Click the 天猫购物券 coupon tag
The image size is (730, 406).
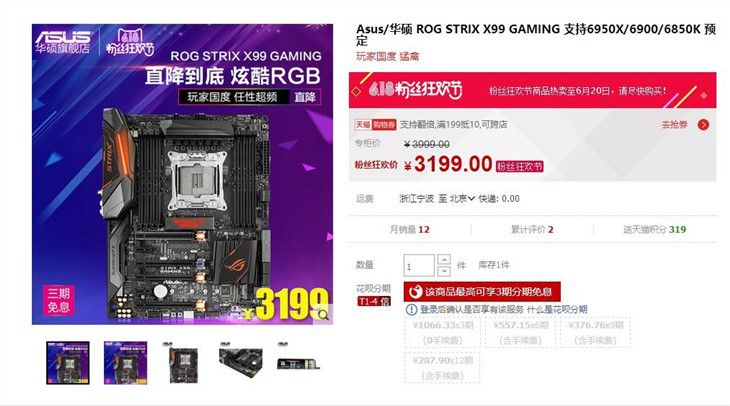[x=375, y=125]
